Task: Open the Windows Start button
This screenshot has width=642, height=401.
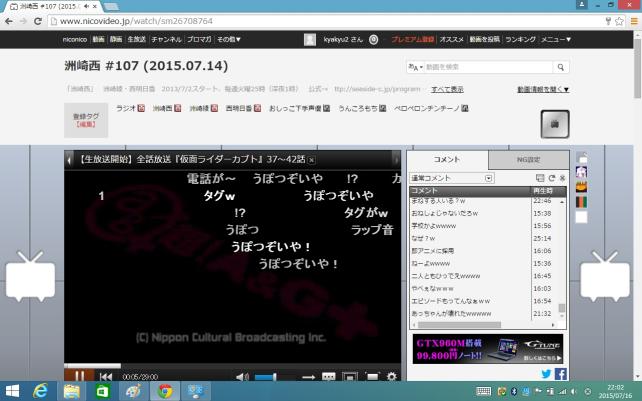Action: point(12,391)
